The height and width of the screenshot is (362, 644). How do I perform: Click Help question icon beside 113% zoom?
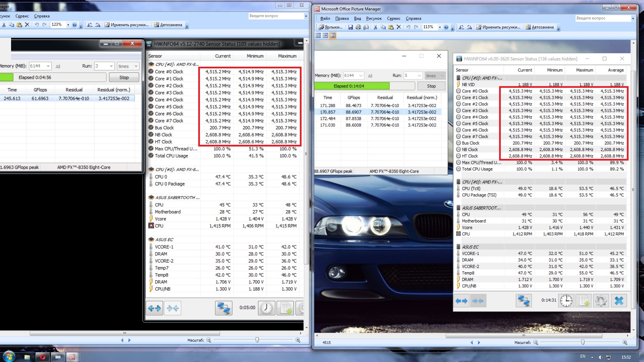(446, 27)
